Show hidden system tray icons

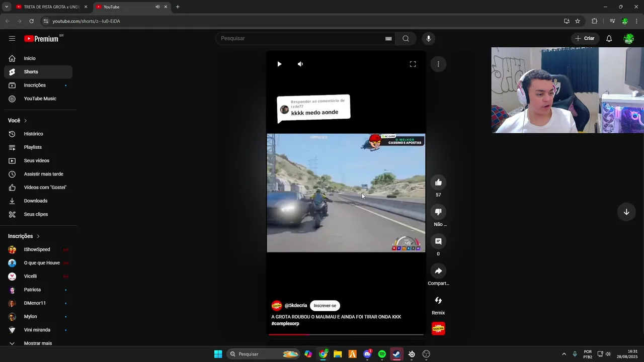(564, 354)
